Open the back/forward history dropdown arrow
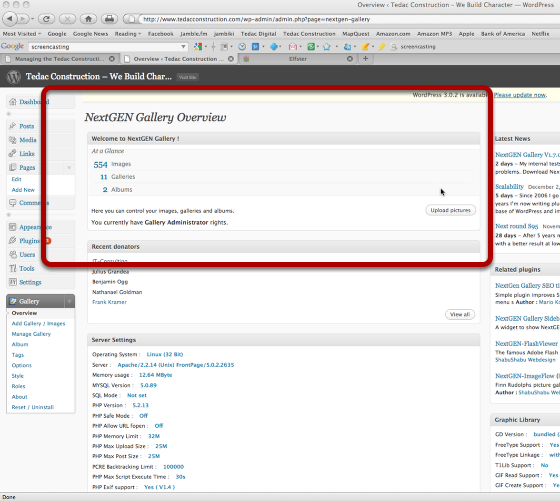 coord(32,19)
